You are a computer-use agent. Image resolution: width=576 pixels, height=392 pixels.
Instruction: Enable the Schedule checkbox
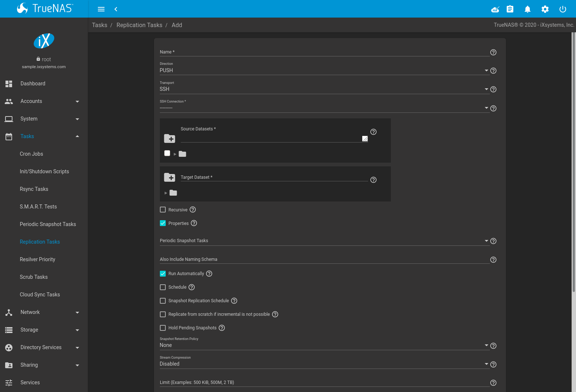[163, 287]
